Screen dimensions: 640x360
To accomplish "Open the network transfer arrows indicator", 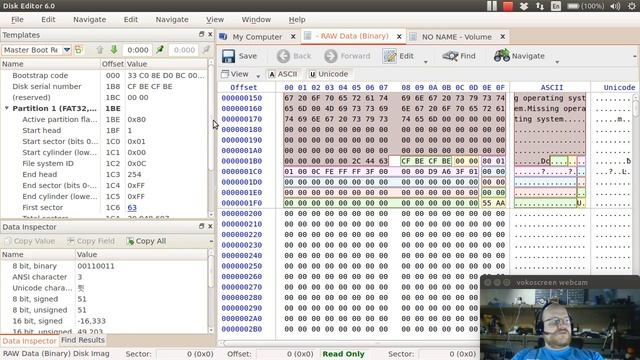I will click(x=540, y=6).
